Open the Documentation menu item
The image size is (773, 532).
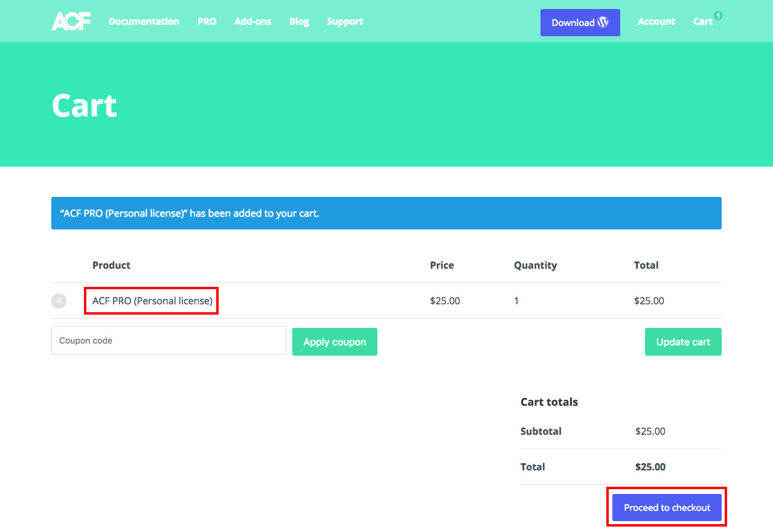pos(144,21)
